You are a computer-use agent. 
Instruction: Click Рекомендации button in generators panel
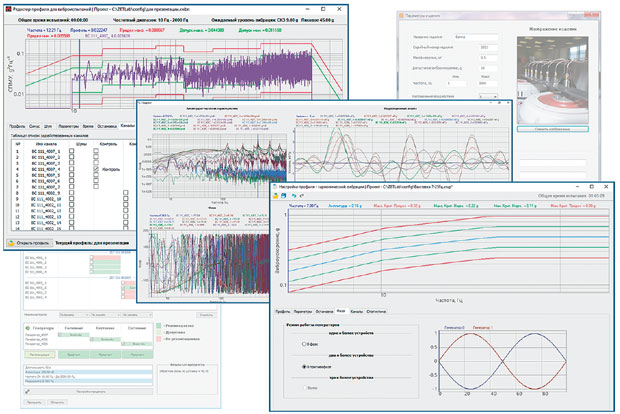(40, 355)
